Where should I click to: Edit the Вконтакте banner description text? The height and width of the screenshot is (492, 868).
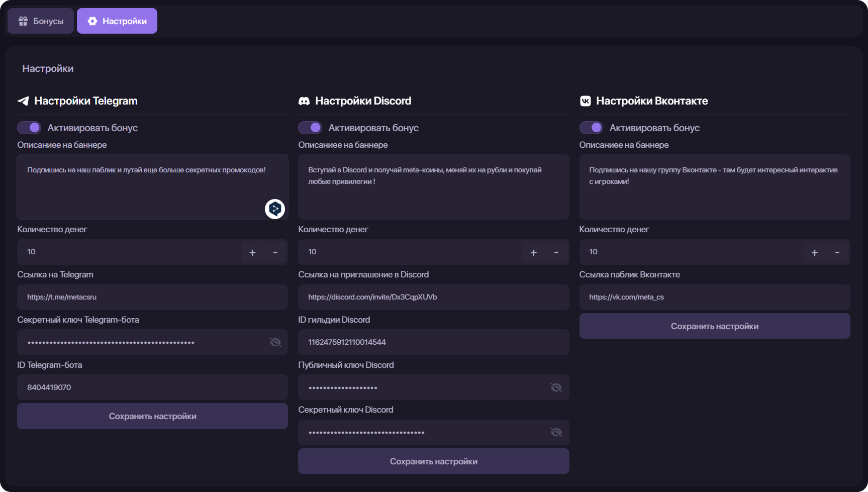[x=715, y=187]
